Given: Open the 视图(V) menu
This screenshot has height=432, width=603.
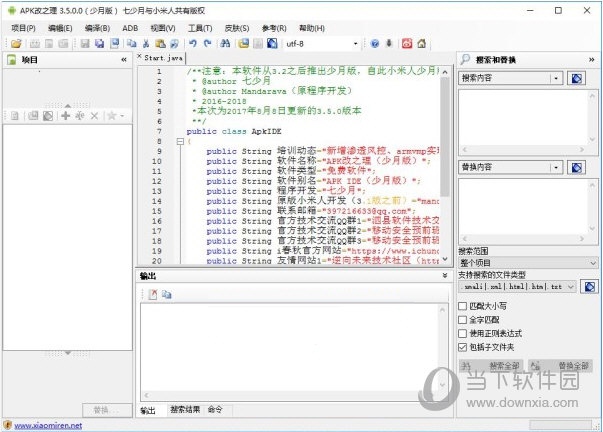Looking at the screenshot, I should coord(163,28).
